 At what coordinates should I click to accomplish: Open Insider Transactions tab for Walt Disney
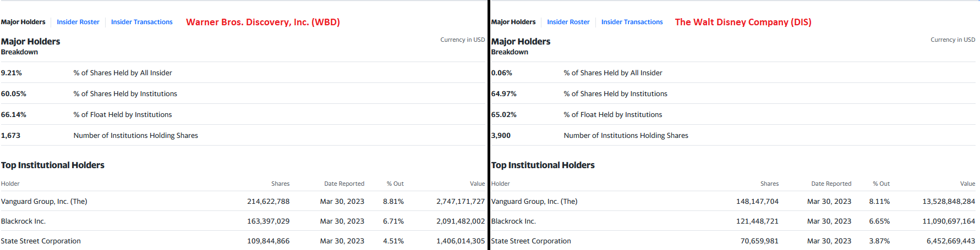tap(632, 22)
